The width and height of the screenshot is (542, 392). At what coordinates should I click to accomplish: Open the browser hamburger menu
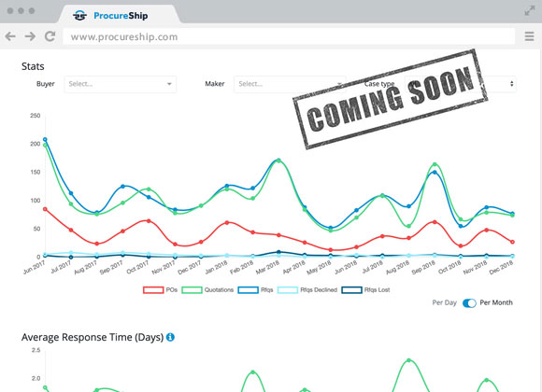[529, 36]
